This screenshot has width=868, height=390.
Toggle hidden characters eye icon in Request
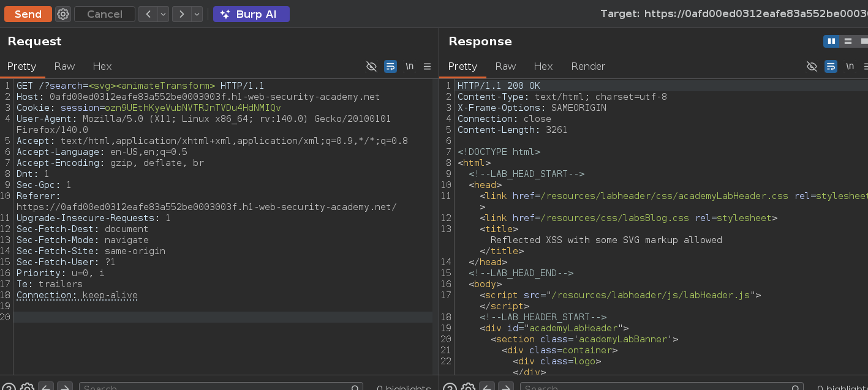coord(371,66)
